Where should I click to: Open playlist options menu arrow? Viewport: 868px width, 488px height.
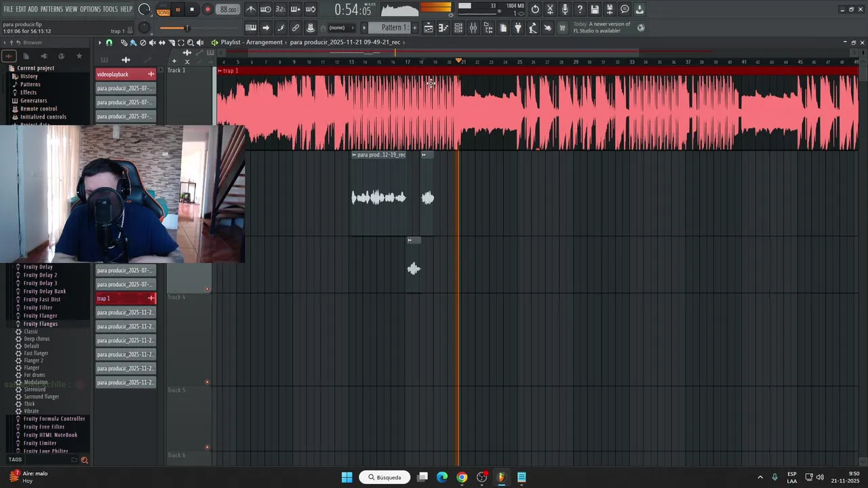click(100, 43)
